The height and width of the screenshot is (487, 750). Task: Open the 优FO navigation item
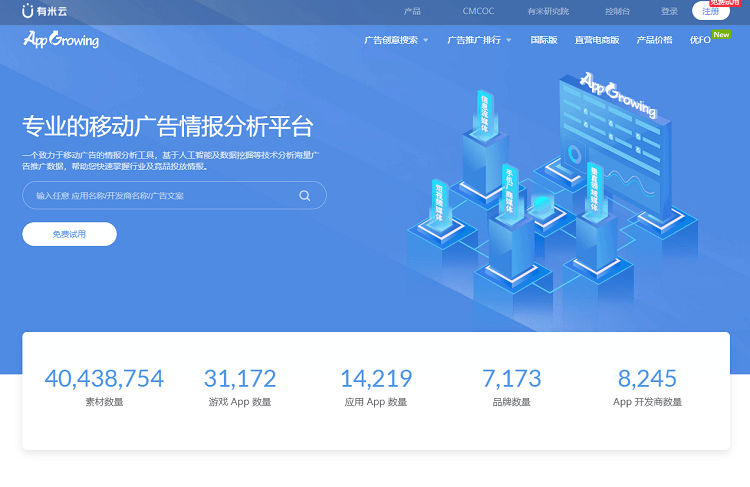(699, 41)
